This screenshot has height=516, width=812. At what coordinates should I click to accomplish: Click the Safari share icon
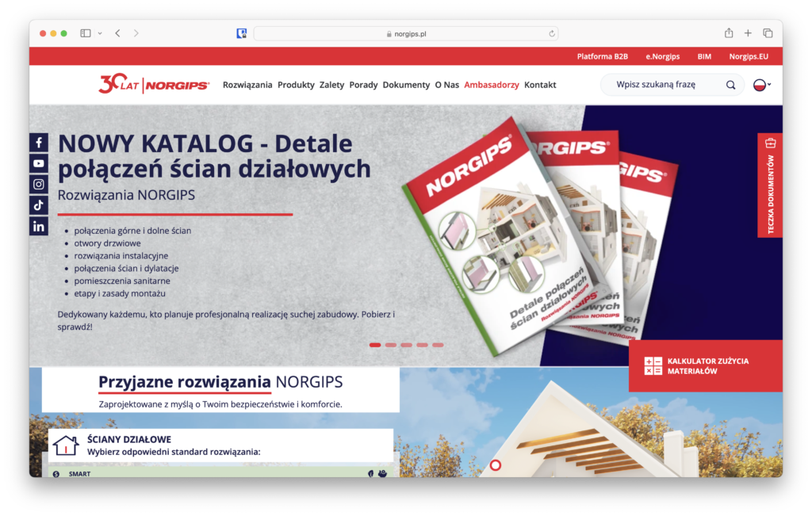click(x=729, y=33)
